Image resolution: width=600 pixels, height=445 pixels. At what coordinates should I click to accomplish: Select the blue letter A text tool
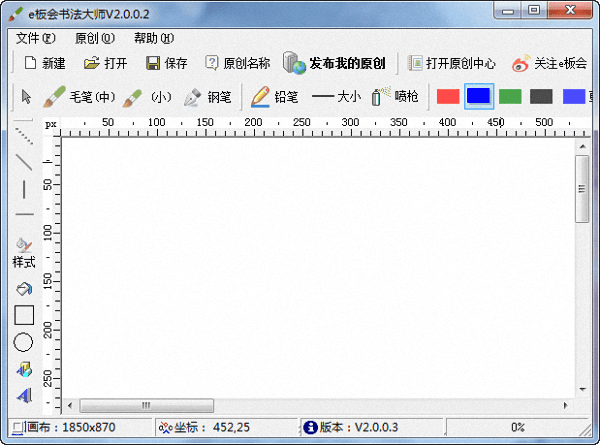(24, 396)
